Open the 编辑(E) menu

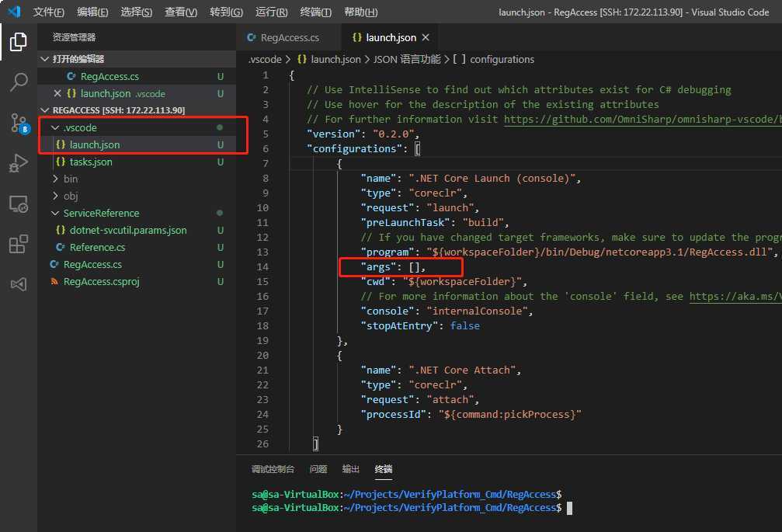click(92, 12)
